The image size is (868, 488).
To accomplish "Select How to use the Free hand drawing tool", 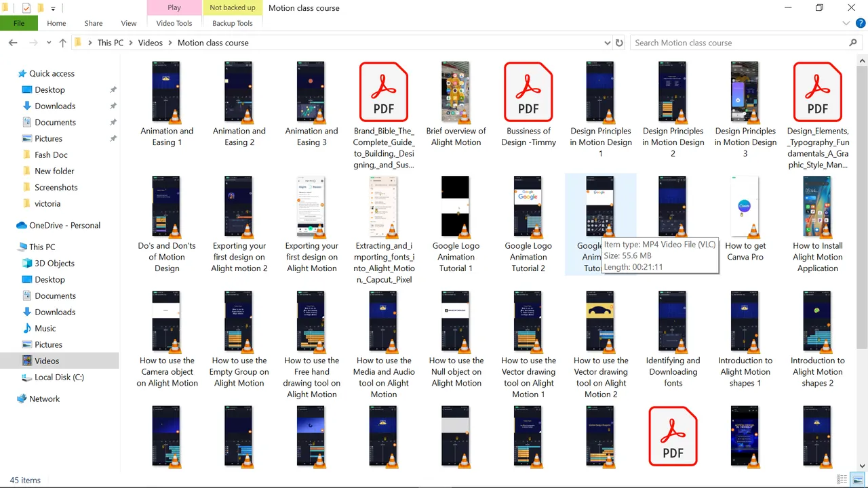I will [311, 344].
